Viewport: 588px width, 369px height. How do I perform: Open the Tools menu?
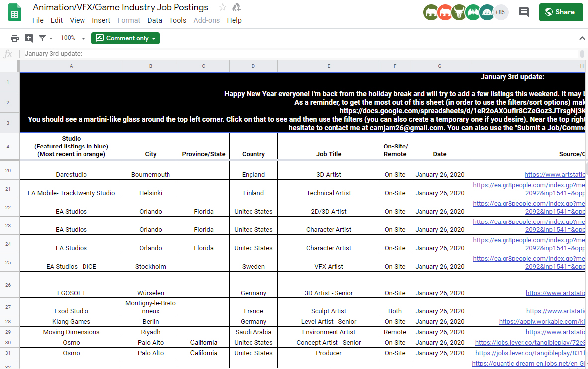(178, 20)
